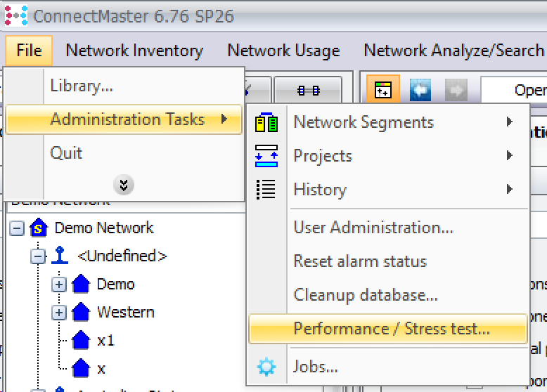Select the Demo Network tree label

tap(104, 228)
